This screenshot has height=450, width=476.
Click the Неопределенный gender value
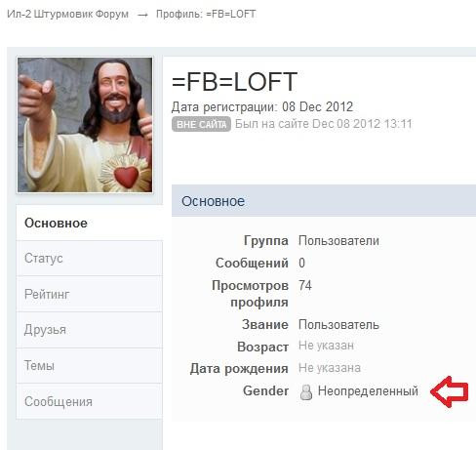click(368, 390)
